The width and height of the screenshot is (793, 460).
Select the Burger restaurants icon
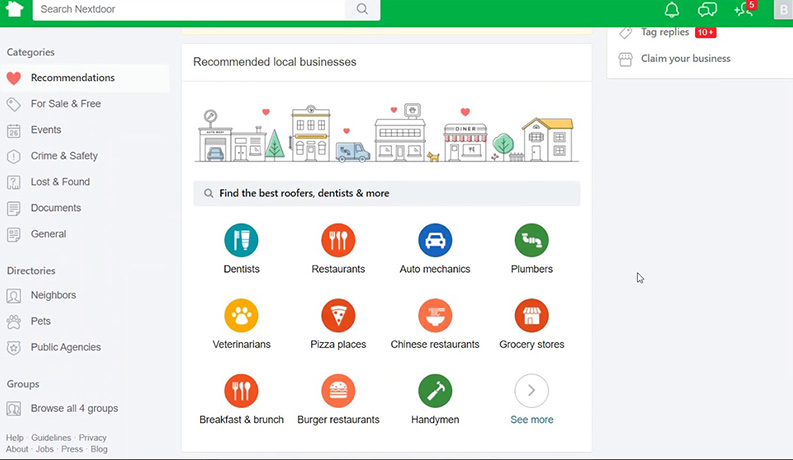338,391
